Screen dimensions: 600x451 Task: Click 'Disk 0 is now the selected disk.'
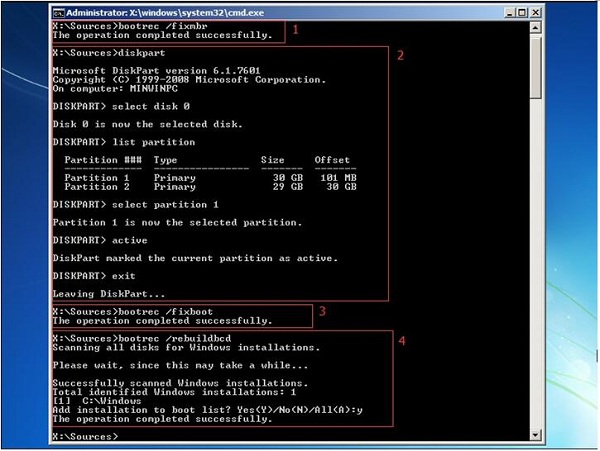(148, 124)
